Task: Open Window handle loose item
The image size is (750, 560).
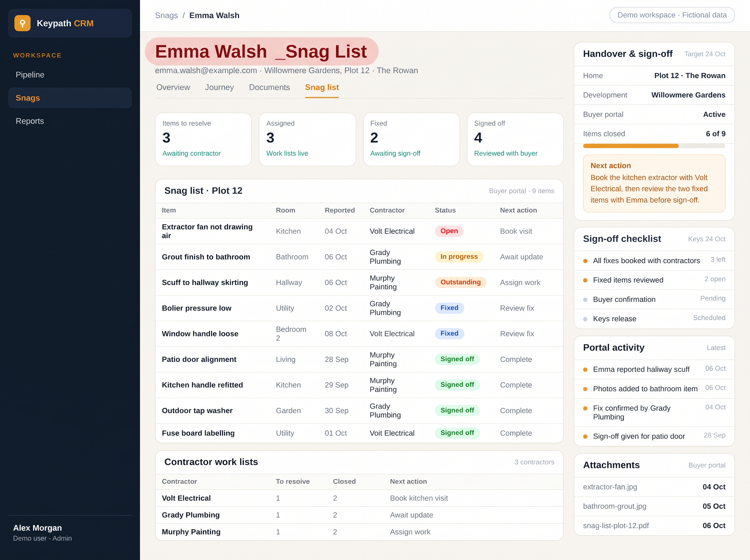Action: point(200,334)
